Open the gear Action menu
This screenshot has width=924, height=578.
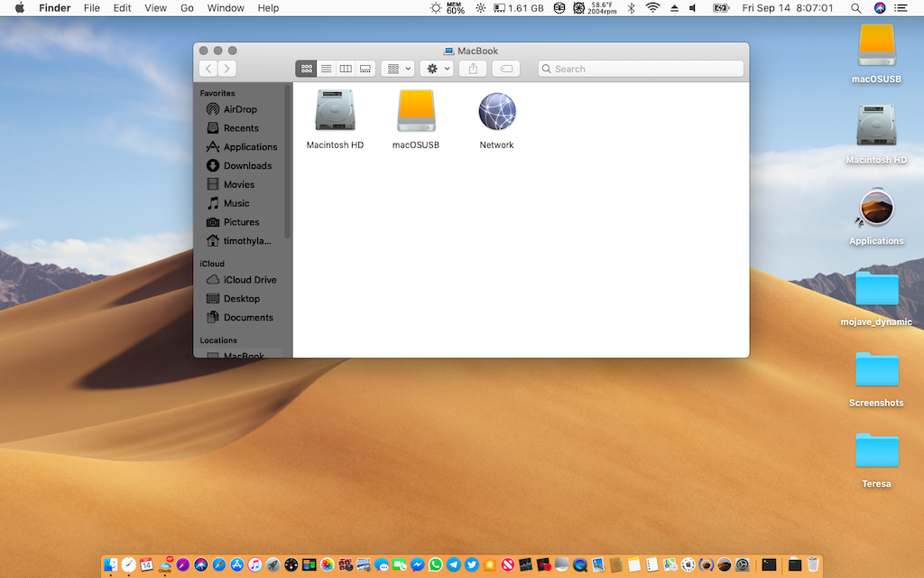point(437,69)
